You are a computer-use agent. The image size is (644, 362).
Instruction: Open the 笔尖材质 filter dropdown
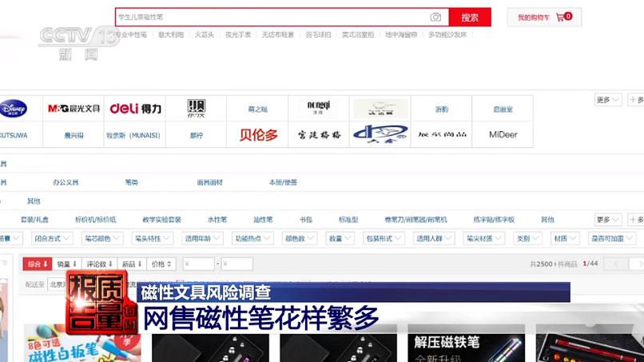484,238
